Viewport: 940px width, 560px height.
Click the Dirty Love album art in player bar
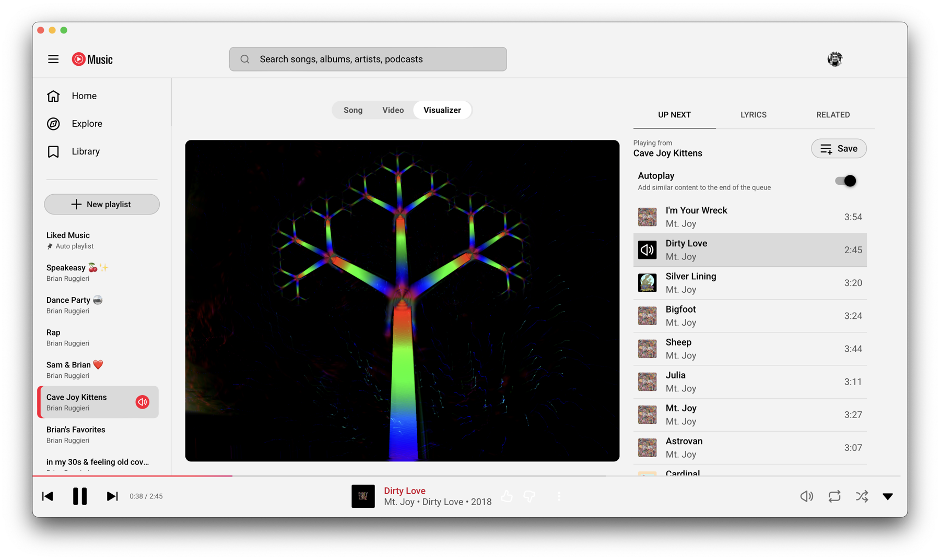[x=363, y=496]
